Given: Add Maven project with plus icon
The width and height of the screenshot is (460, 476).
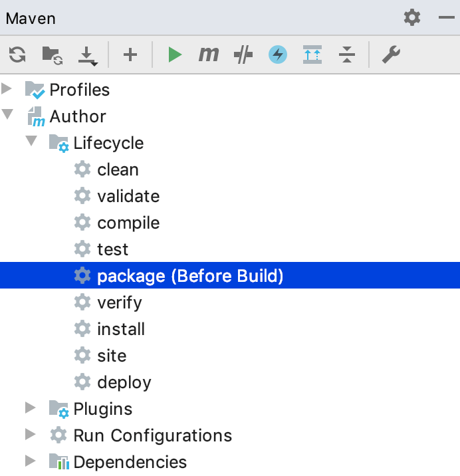Looking at the screenshot, I should (x=130, y=55).
